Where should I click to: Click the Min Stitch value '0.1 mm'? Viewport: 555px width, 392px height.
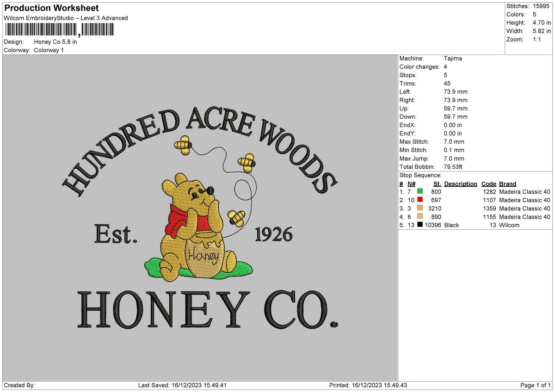(454, 150)
